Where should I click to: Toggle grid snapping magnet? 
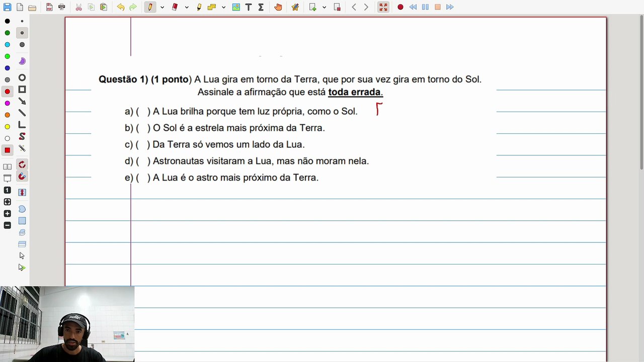tap(22, 176)
